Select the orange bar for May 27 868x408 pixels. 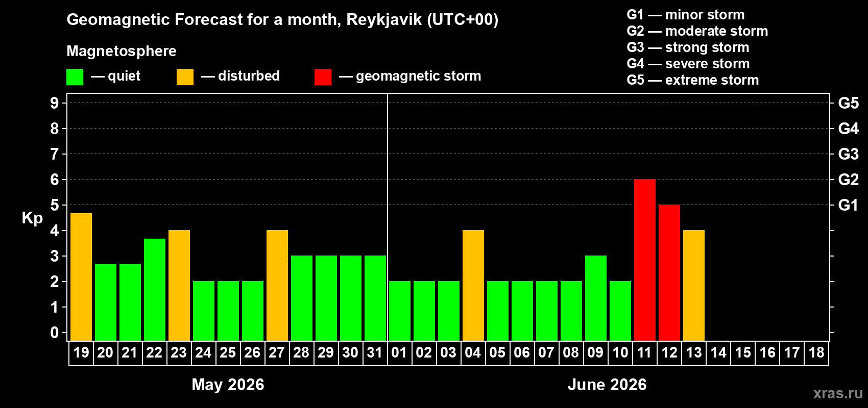click(x=277, y=286)
